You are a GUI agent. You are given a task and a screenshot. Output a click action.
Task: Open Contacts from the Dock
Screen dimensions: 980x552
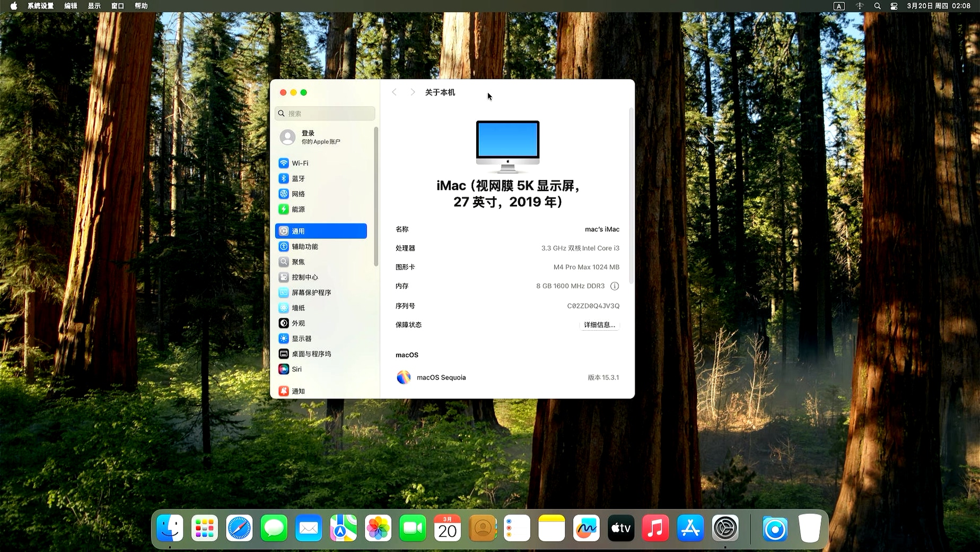tap(483, 528)
